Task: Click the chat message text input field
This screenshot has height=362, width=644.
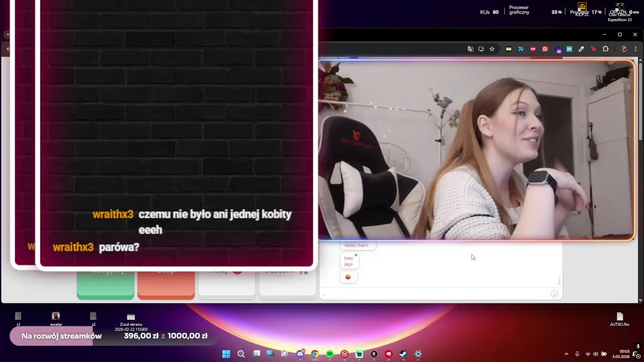Action: (x=435, y=294)
